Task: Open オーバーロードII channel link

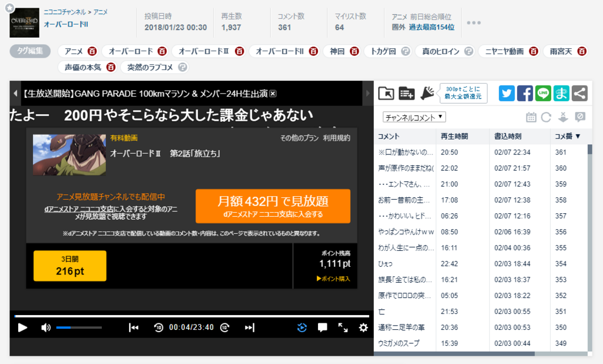Action: (x=66, y=24)
